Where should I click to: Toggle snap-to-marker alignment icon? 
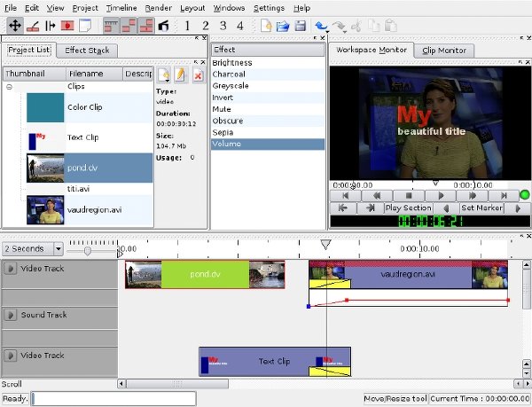click(x=146, y=26)
